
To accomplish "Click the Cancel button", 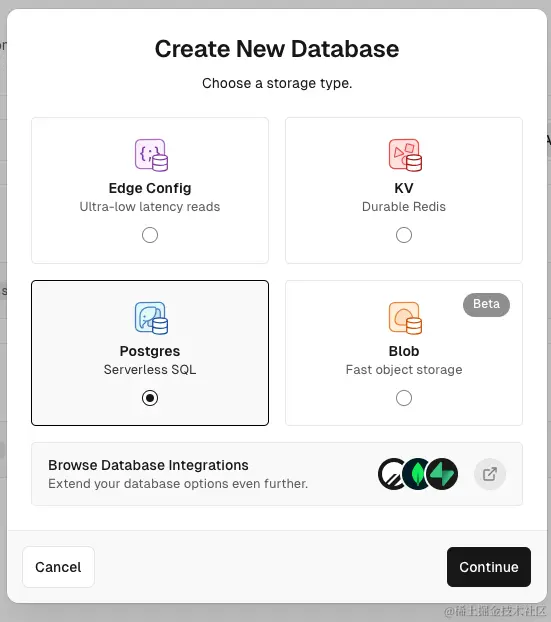I will (x=58, y=567).
